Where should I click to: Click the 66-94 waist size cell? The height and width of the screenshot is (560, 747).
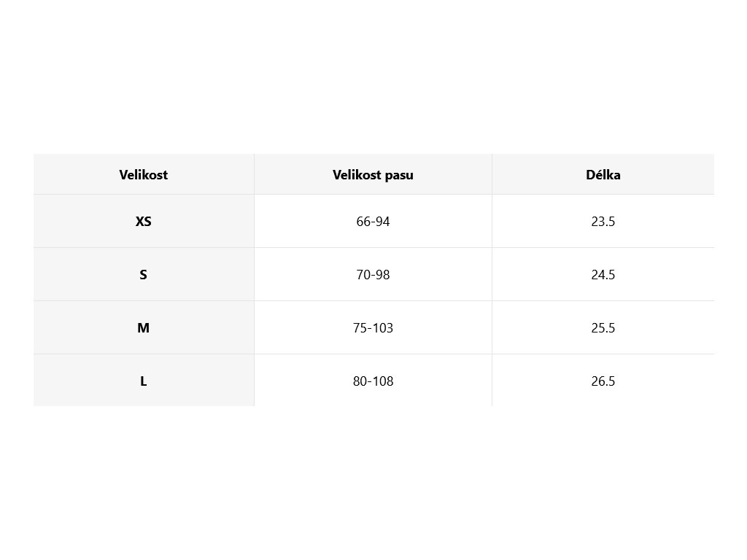[373, 221]
